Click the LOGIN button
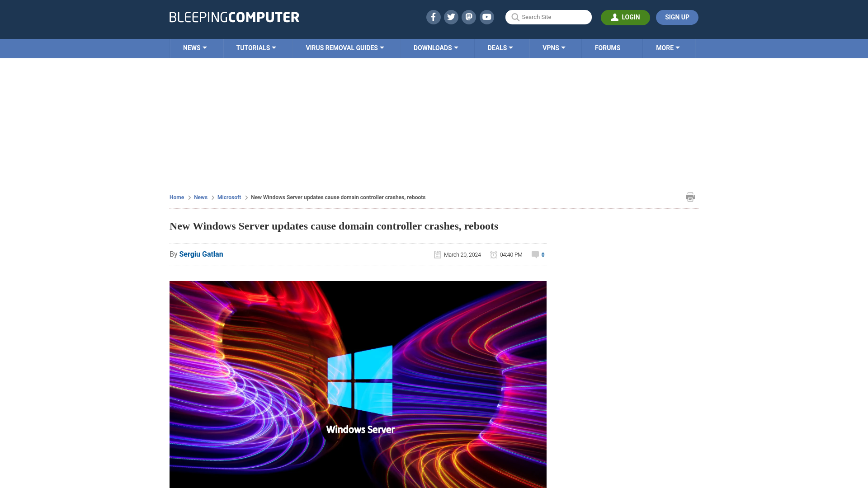 click(625, 17)
